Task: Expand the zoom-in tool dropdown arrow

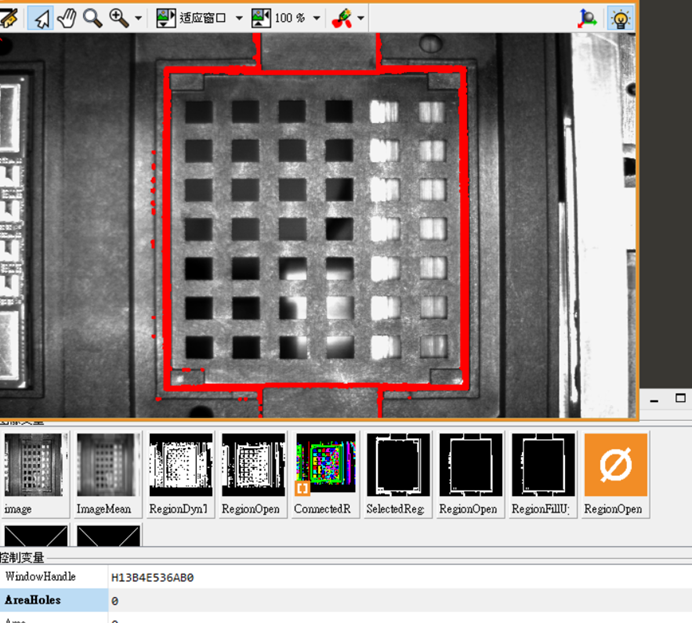Action: pyautogui.click(x=138, y=19)
